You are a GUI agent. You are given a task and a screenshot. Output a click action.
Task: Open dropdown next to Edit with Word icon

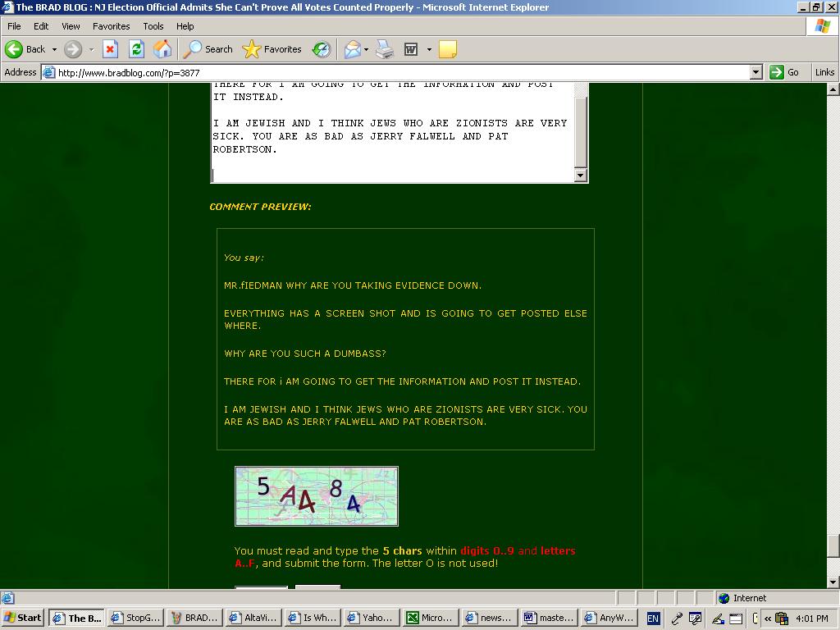(x=428, y=49)
